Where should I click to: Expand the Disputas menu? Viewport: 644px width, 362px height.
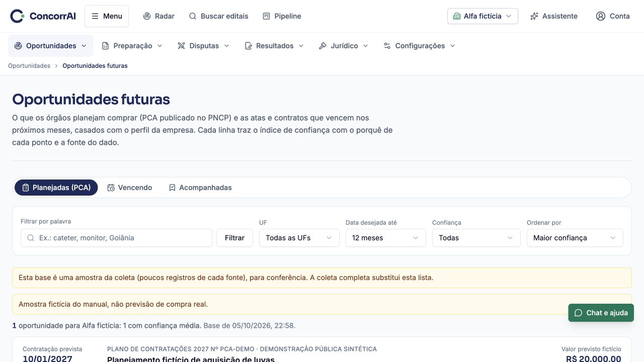pos(203,46)
